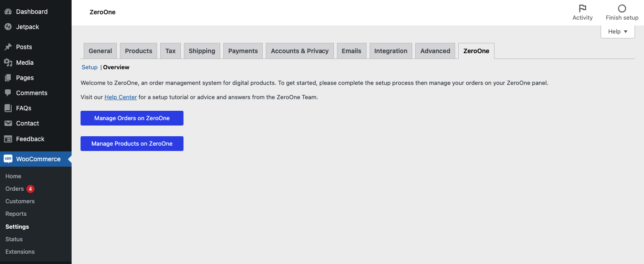Viewport: 644px width, 264px height.
Task: Click the Feedback form icon
Action: coord(8,139)
